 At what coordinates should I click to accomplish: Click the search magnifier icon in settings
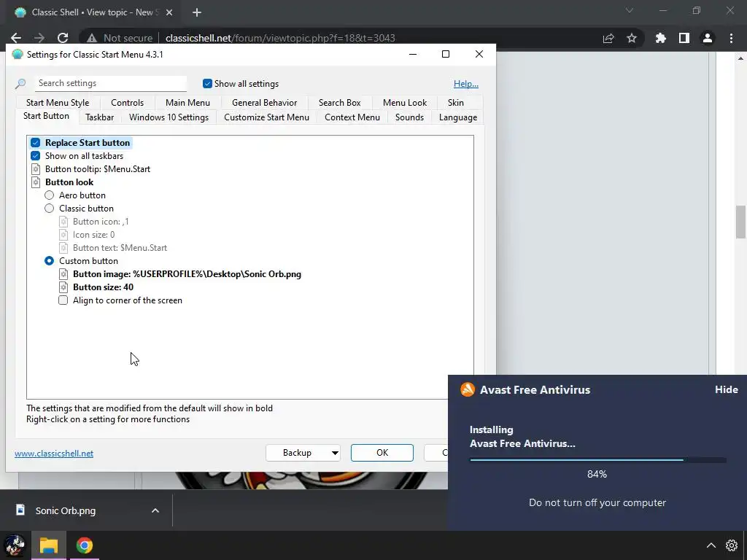pyautogui.click(x=20, y=84)
